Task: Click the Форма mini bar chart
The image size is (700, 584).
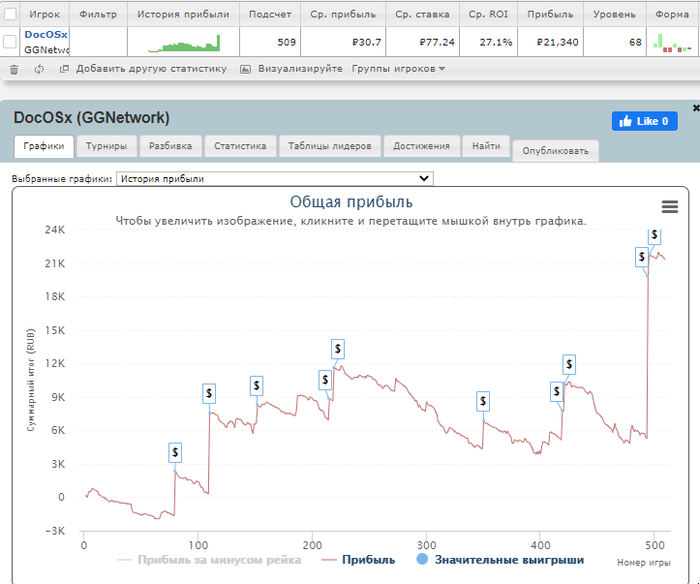Action: (x=672, y=43)
